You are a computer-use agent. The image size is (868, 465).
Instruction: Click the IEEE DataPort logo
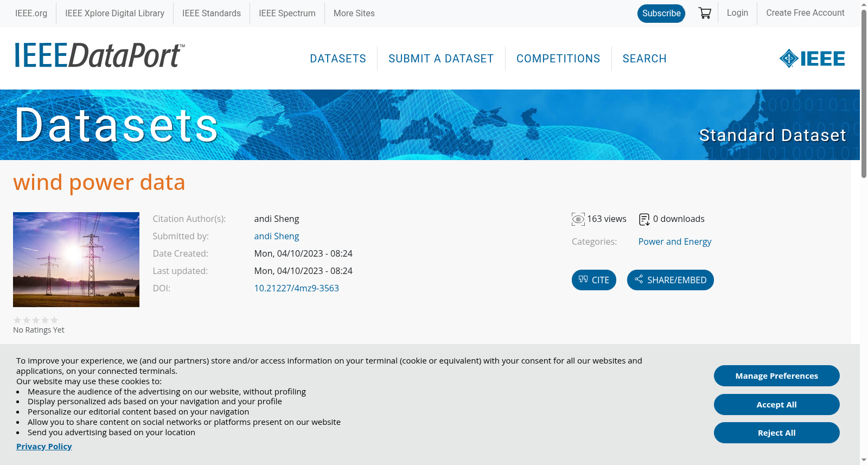[99, 55]
